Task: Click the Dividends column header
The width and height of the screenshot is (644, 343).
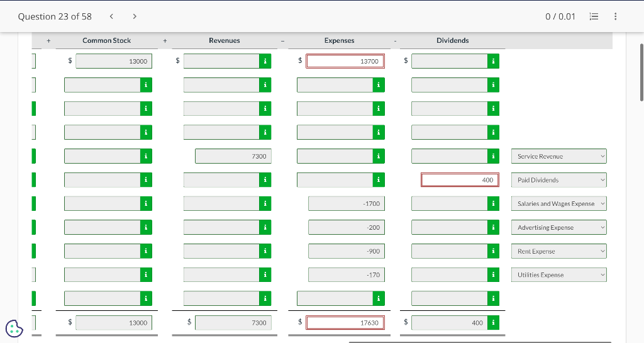Action: [x=453, y=40]
